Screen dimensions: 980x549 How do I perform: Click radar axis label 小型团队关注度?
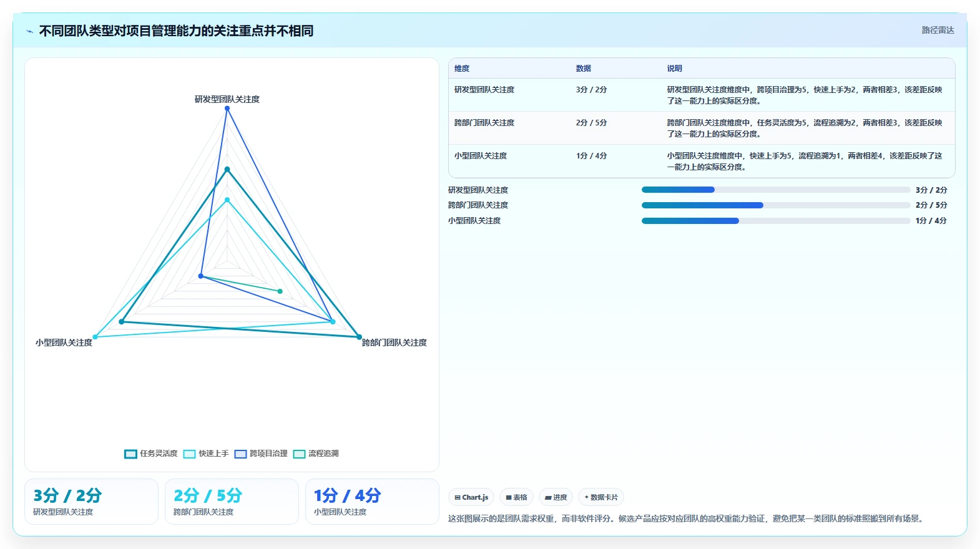[x=64, y=343]
